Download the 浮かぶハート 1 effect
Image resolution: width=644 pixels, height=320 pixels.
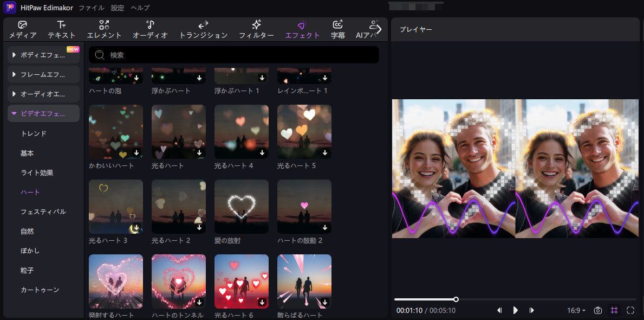[x=262, y=78]
